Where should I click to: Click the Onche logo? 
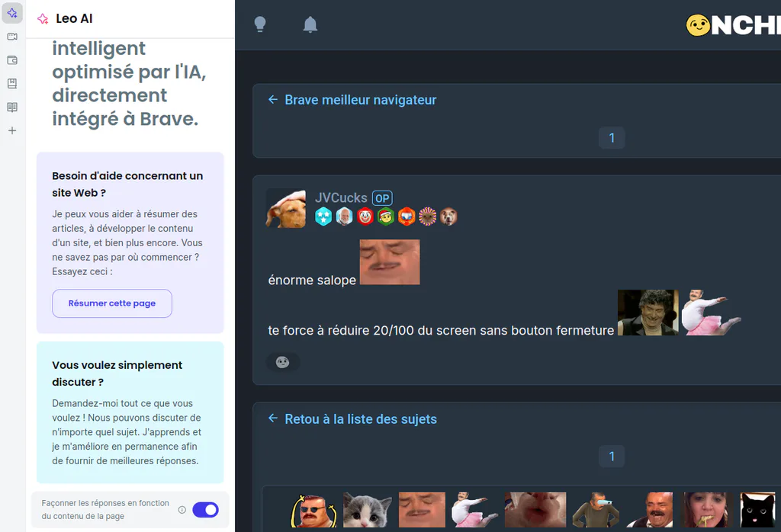733,25
